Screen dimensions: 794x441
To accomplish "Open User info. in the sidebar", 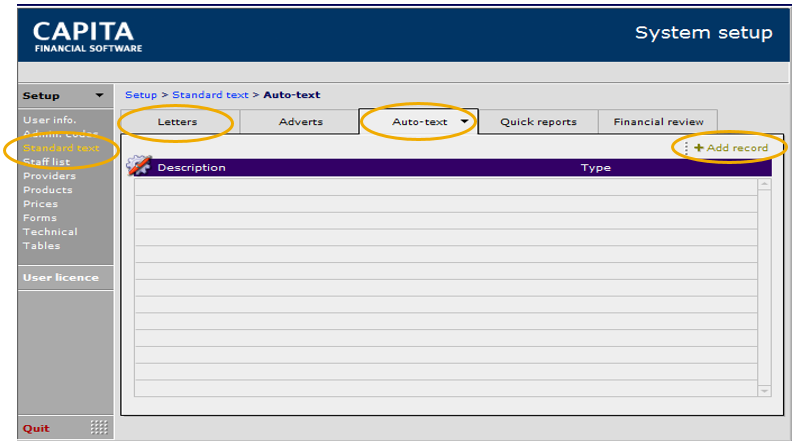I will coord(50,120).
